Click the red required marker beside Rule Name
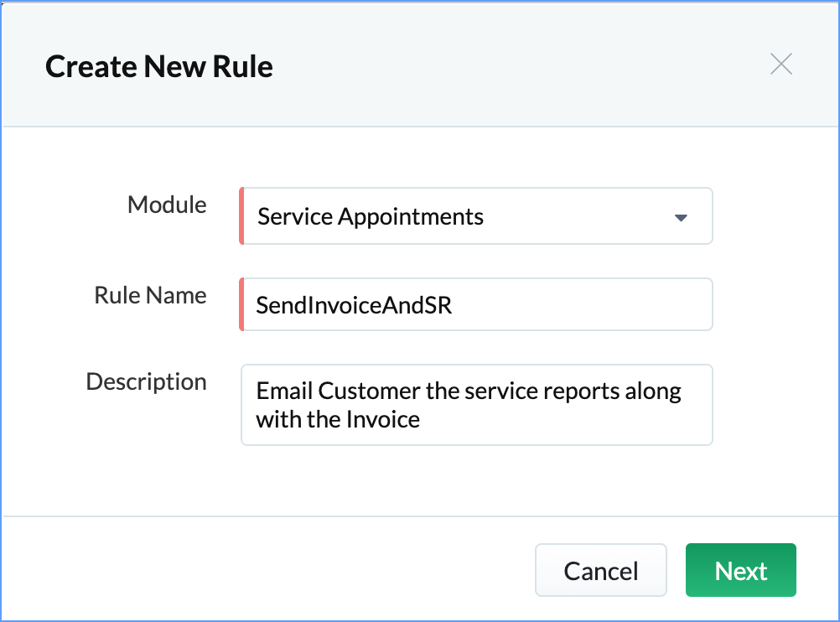The height and width of the screenshot is (622, 840). (x=241, y=304)
